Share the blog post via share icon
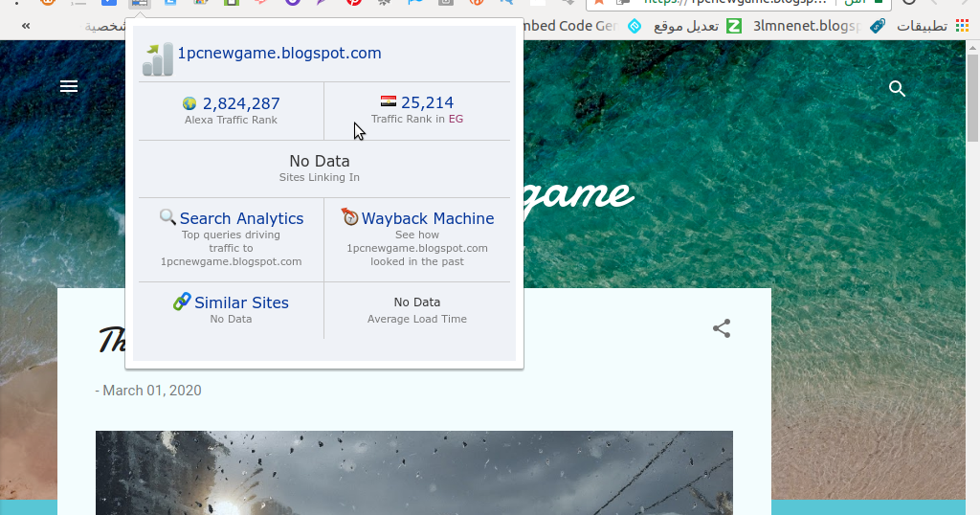980x515 pixels. click(722, 328)
